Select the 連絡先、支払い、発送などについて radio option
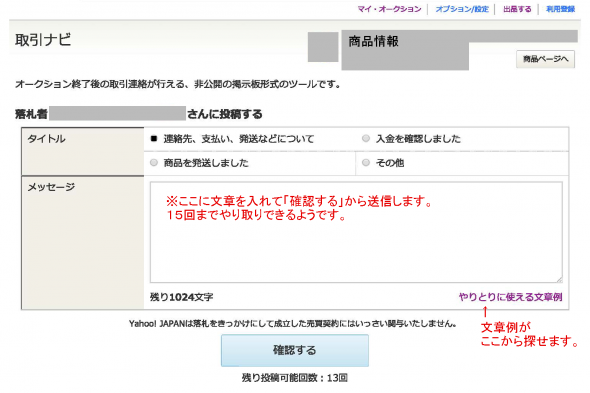590x393 pixels. tap(154, 139)
